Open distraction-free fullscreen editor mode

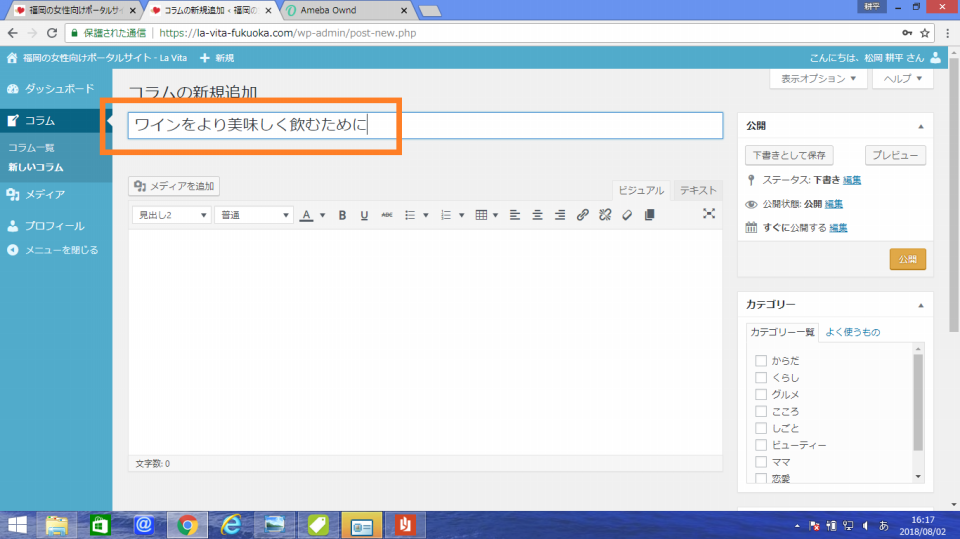[708, 214]
